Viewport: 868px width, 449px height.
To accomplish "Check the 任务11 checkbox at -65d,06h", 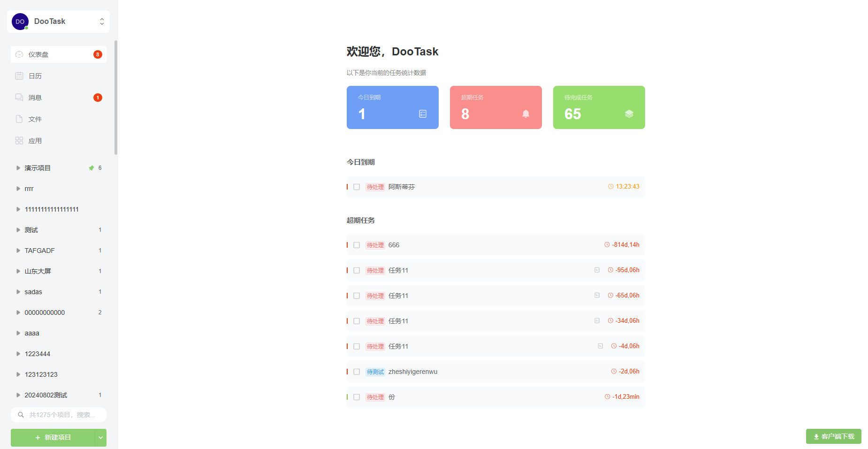I will tap(357, 296).
